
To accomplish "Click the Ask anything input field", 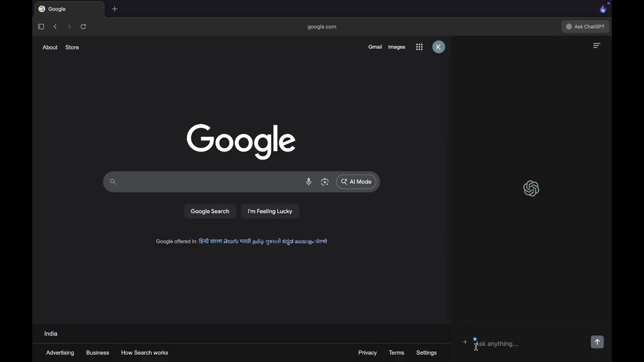I will [531, 343].
